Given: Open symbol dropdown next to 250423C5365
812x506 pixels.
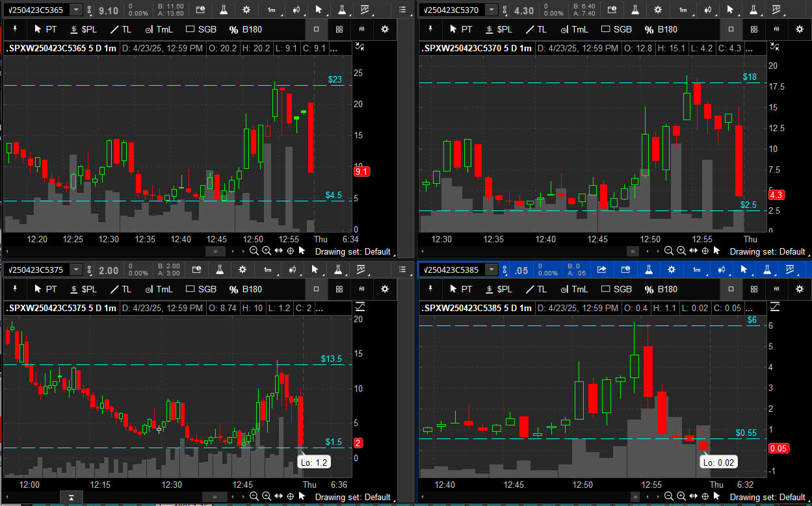Looking at the screenshot, I should [x=76, y=10].
